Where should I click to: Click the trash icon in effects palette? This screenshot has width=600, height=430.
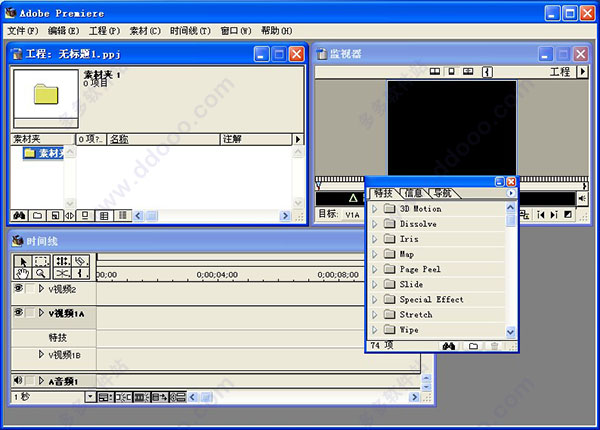tap(494, 346)
